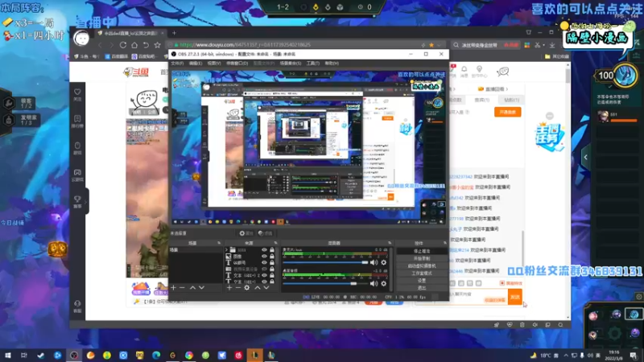644x362 pixels.
Task: Toggle lock on 1111 group source
Action: click(x=272, y=250)
